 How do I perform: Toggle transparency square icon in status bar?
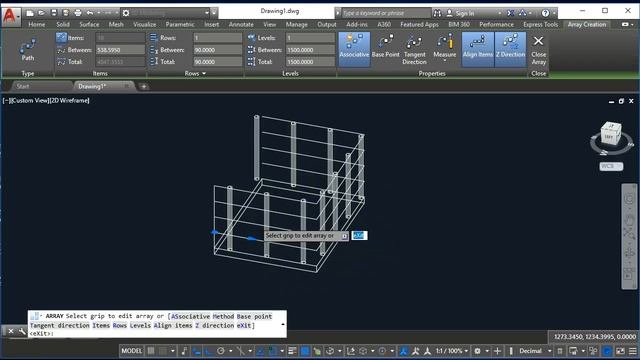click(304, 351)
